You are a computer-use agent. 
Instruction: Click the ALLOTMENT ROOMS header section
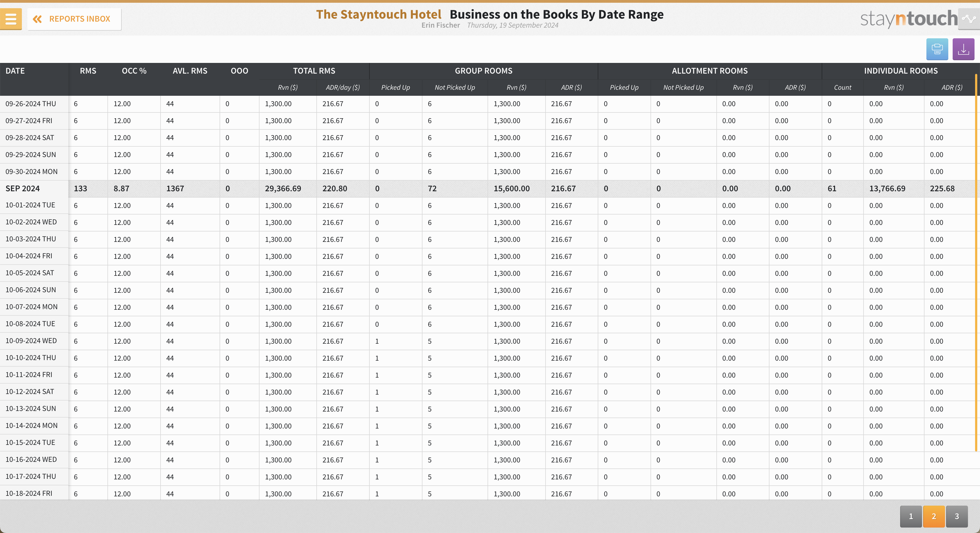pyautogui.click(x=709, y=71)
